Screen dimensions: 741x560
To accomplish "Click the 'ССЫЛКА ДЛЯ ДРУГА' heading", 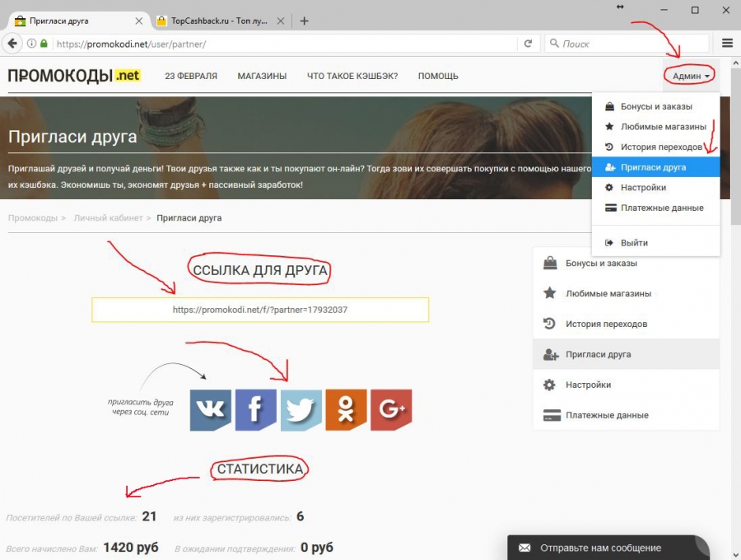I will click(x=260, y=270).
